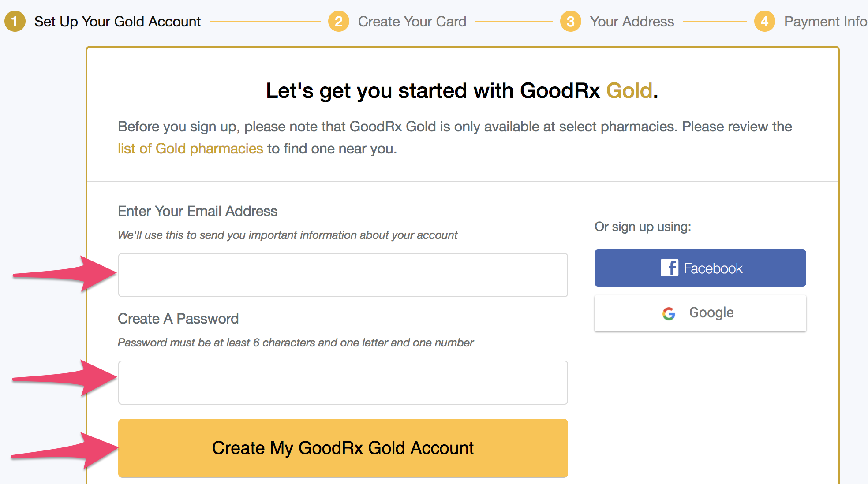This screenshot has height=484, width=868.
Task: Click the arrow pointing at create button
Action: (64, 450)
